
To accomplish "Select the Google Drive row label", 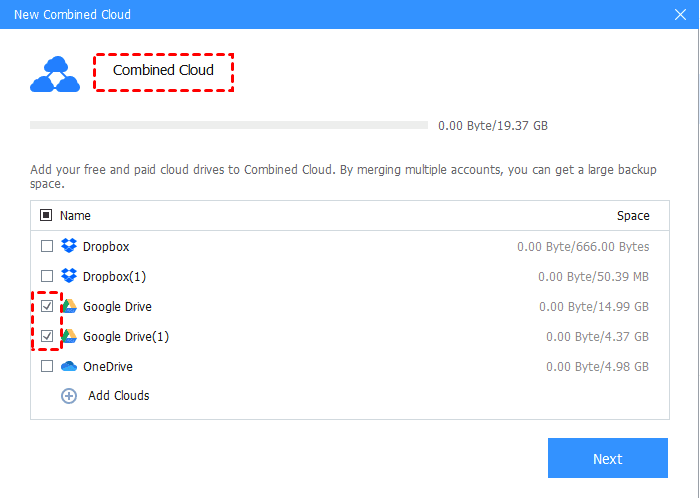I will pyautogui.click(x=117, y=307).
